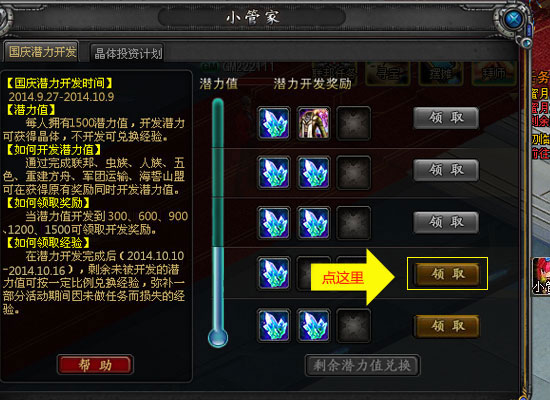This screenshot has width=550, height=400.
Task: Click the gray 领取 button in first row
Action: pos(446,118)
